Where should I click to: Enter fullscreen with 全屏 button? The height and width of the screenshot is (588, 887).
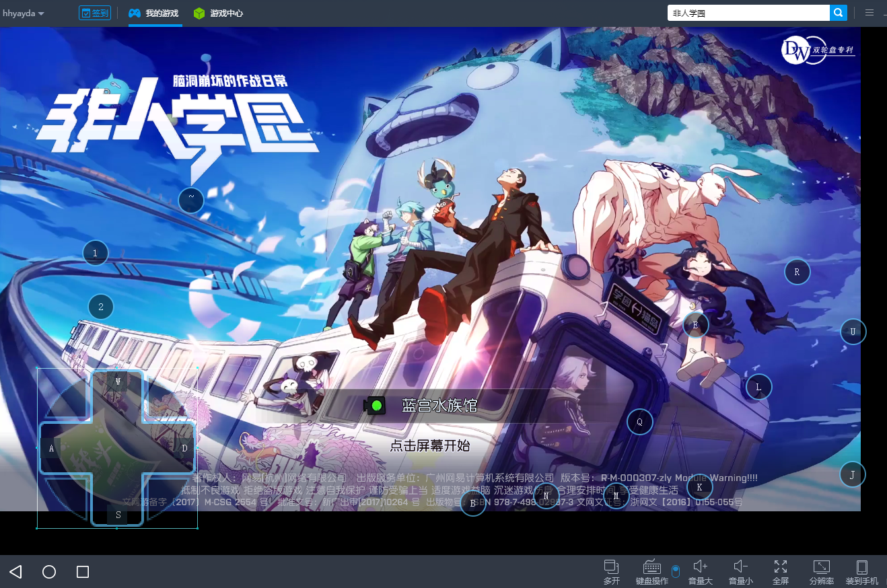click(781, 572)
